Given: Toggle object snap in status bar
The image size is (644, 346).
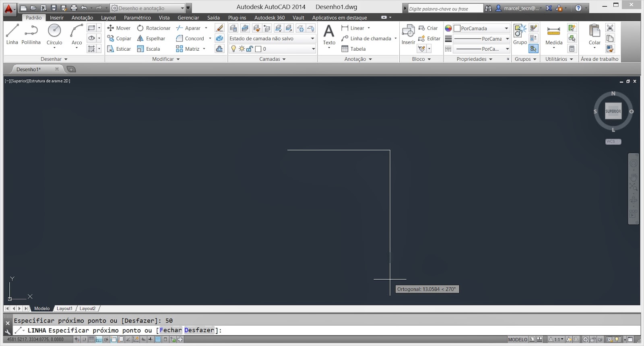Looking at the screenshot, I should (x=114, y=340).
